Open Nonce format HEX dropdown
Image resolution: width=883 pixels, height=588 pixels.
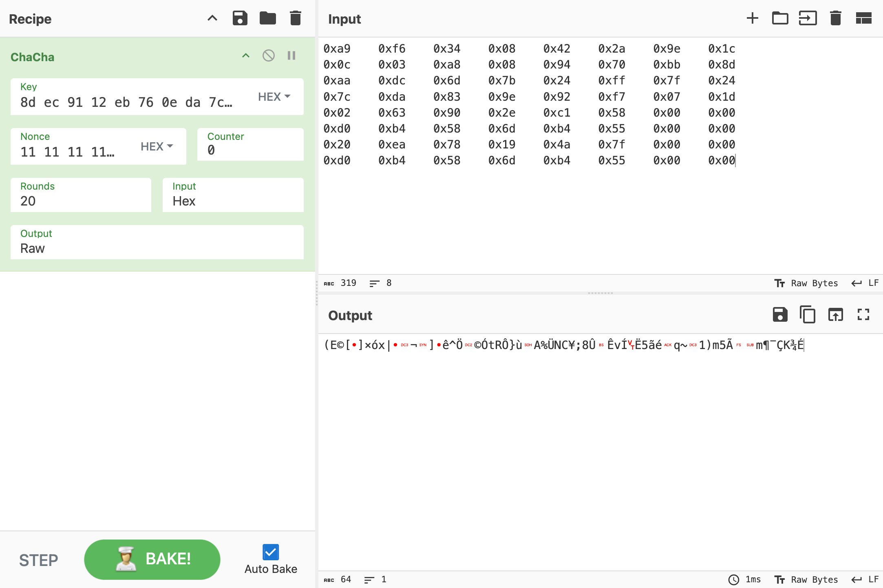click(x=157, y=146)
